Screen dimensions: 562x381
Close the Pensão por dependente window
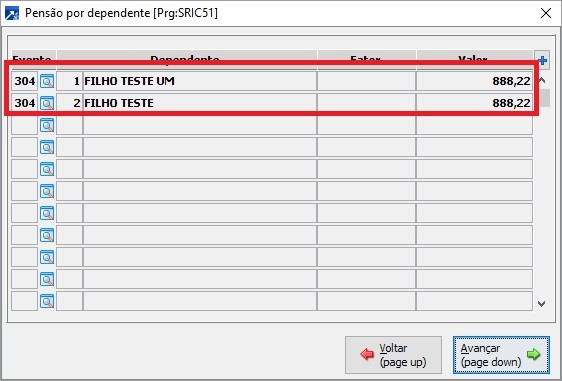pos(546,13)
